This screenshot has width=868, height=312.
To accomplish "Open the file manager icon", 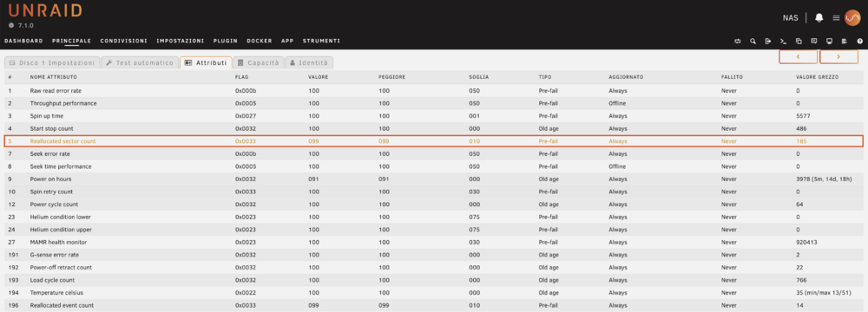I will click(x=799, y=41).
